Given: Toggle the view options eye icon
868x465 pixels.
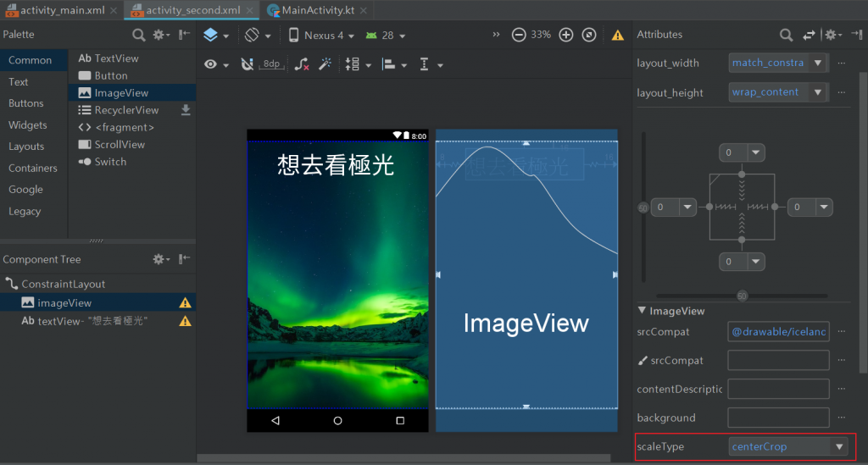Looking at the screenshot, I should pos(210,64).
